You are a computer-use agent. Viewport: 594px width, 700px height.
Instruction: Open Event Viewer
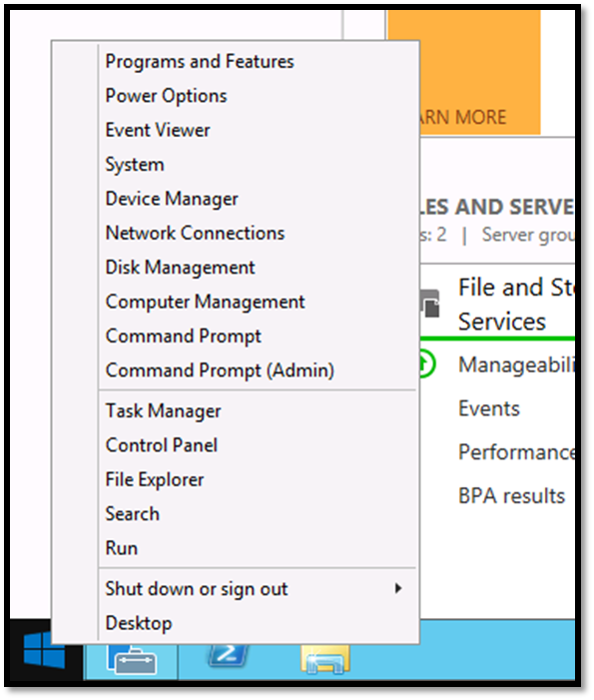(x=158, y=130)
